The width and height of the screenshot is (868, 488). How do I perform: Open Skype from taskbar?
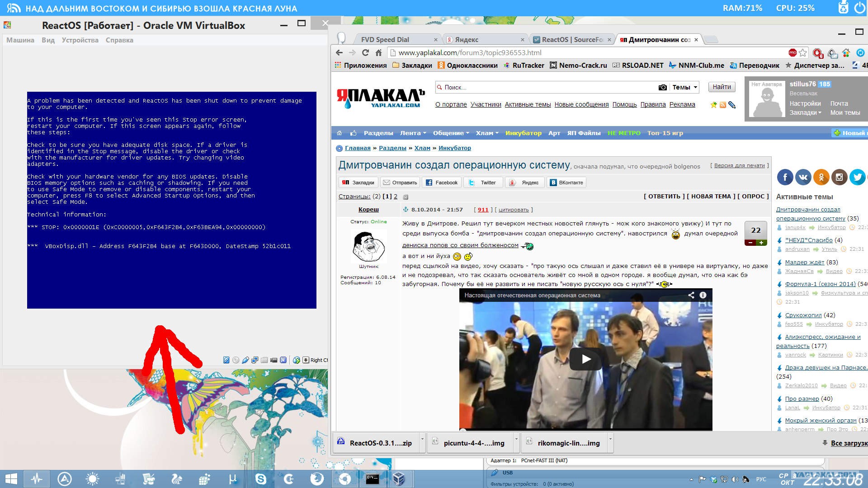[261, 479]
